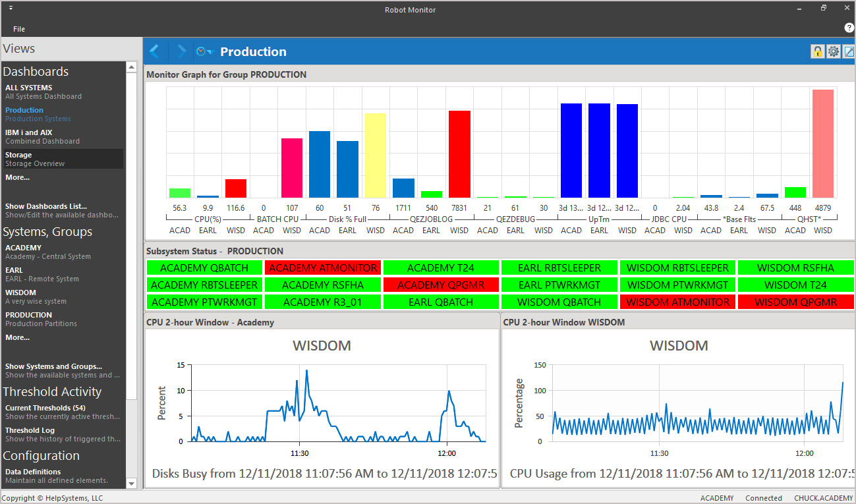
Task: Open Current Thresholds (54)
Action: coord(45,408)
